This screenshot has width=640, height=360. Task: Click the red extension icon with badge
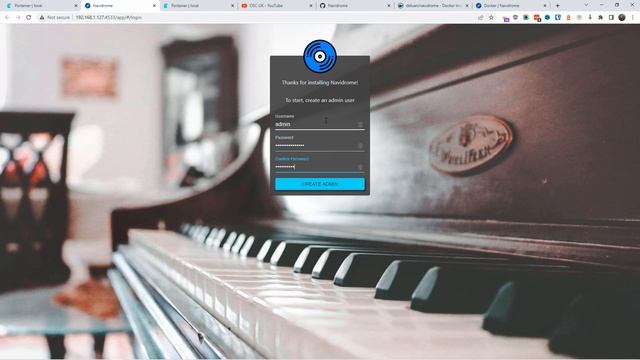[x=537, y=18]
